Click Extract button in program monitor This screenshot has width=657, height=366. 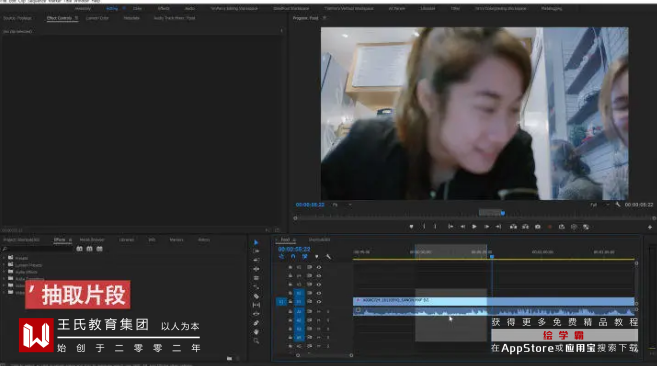click(x=525, y=227)
